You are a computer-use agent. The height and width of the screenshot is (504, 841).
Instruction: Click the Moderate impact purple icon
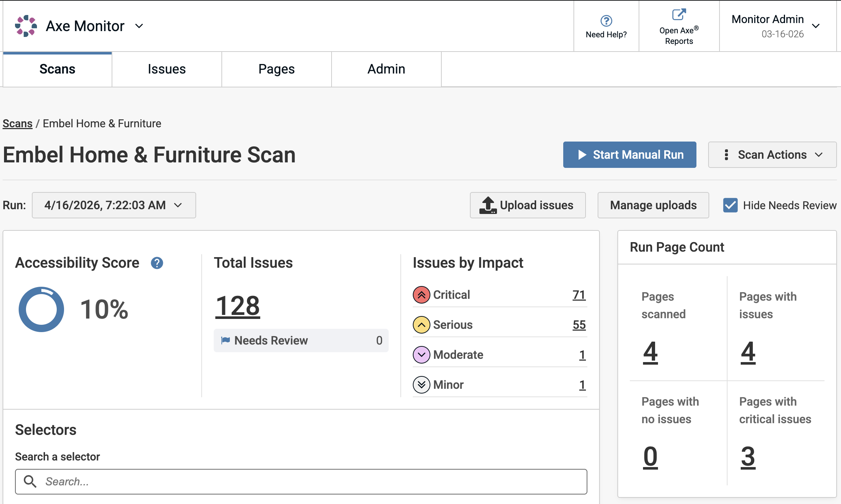(x=421, y=355)
